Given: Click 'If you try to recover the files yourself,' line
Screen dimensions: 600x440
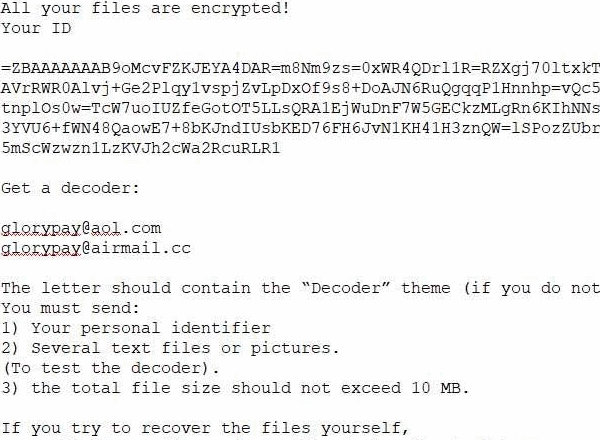Looking at the screenshot, I should coord(205,428).
